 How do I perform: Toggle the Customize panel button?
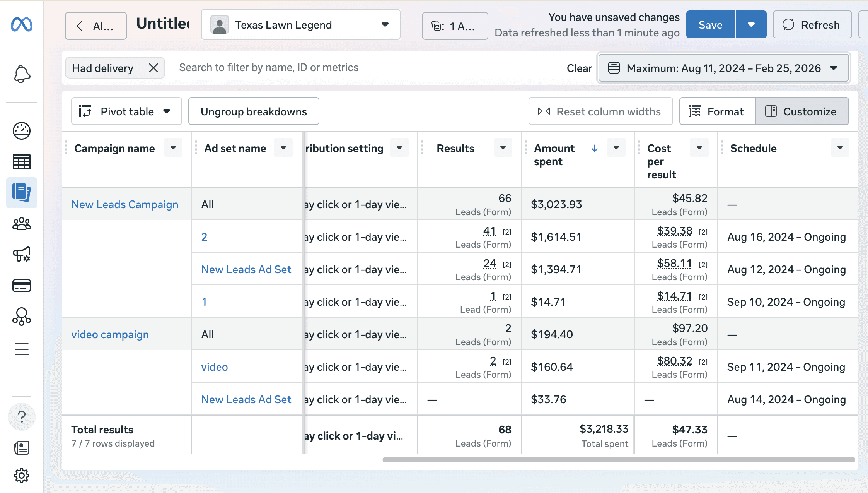802,111
